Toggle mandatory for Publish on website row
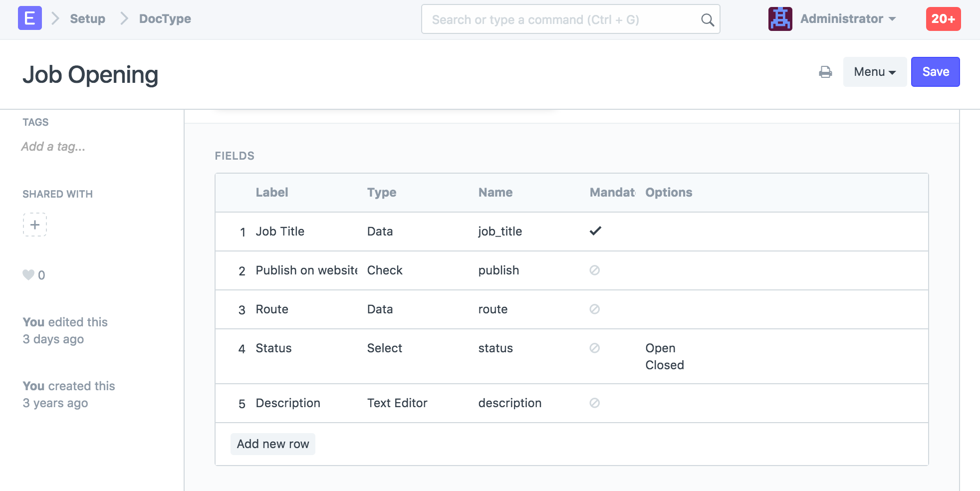The height and width of the screenshot is (491, 980). [594, 270]
